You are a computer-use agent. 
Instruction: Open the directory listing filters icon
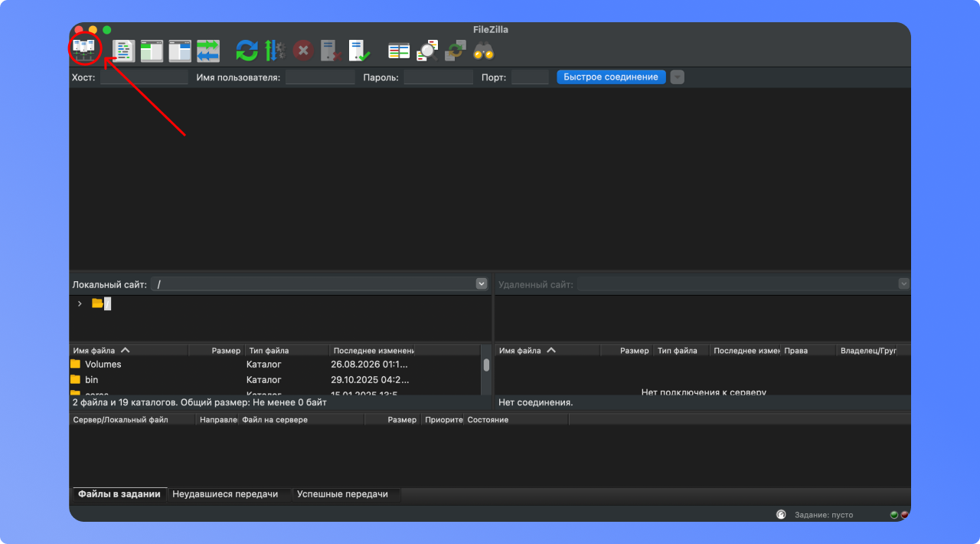(399, 51)
